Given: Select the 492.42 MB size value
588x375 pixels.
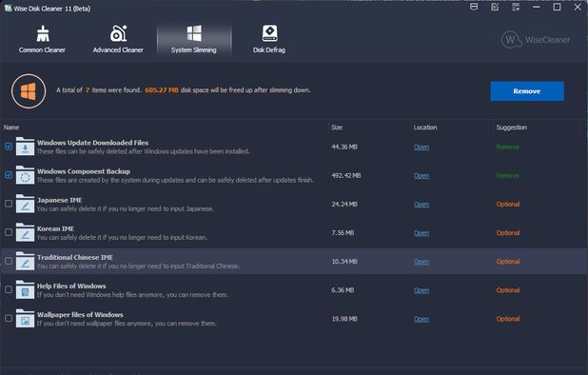Looking at the screenshot, I should pos(345,175).
